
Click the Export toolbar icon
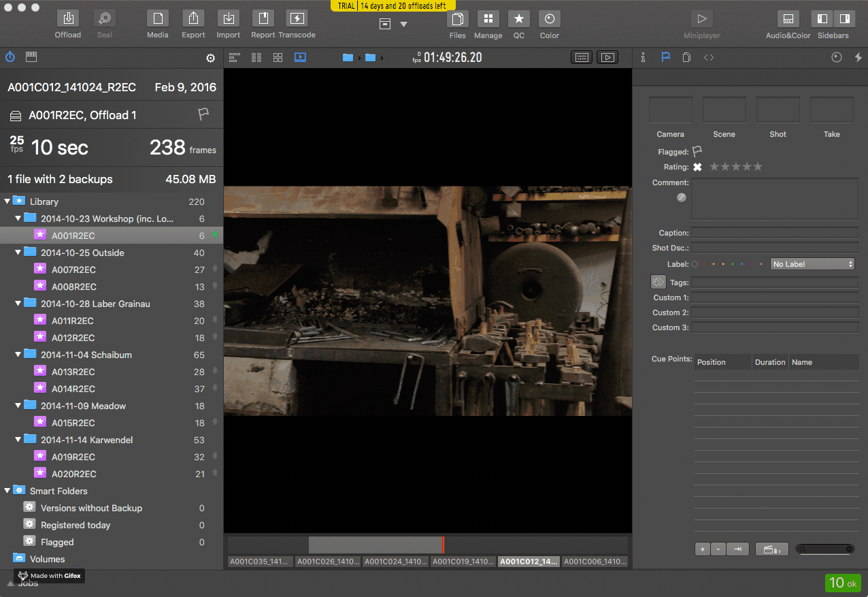coord(194,19)
